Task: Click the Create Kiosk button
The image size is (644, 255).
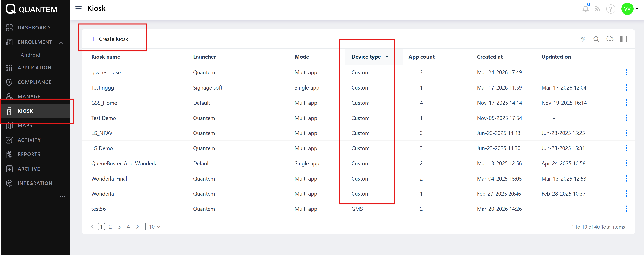Action: tap(110, 39)
